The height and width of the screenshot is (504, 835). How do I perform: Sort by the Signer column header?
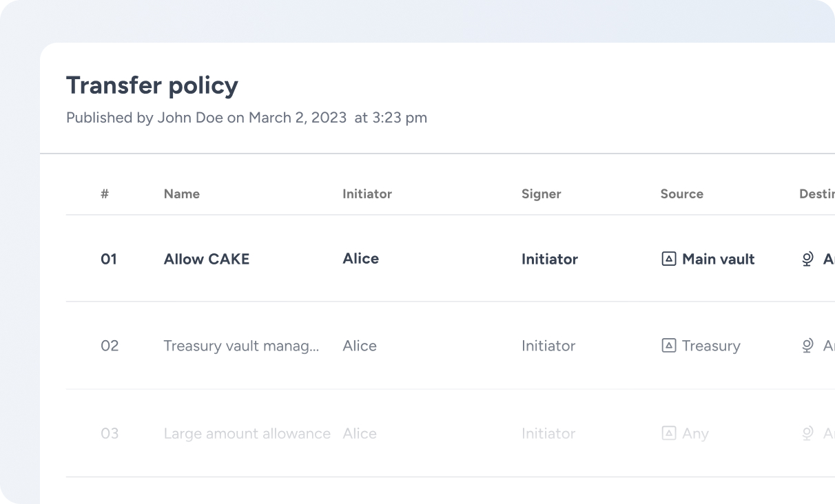pos(542,194)
